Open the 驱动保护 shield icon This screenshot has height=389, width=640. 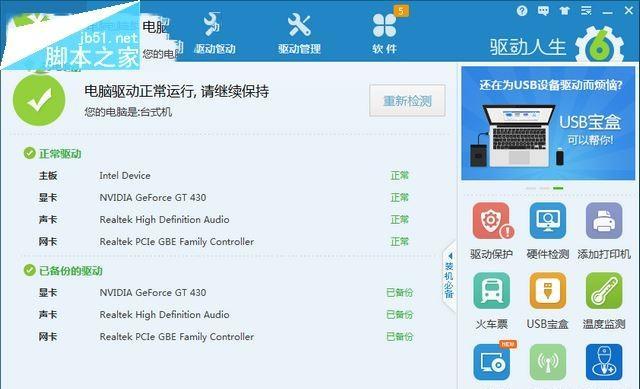coord(491,221)
